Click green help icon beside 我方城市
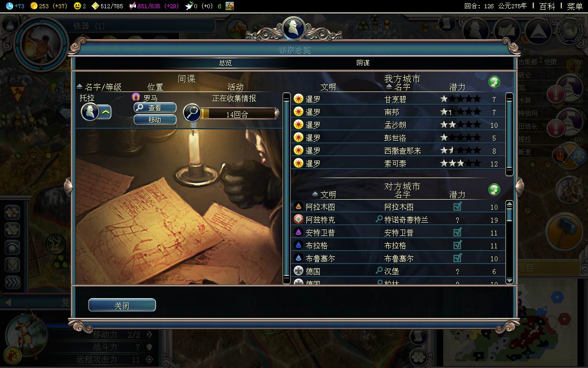The width and height of the screenshot is (588, 368). [494, 82]
